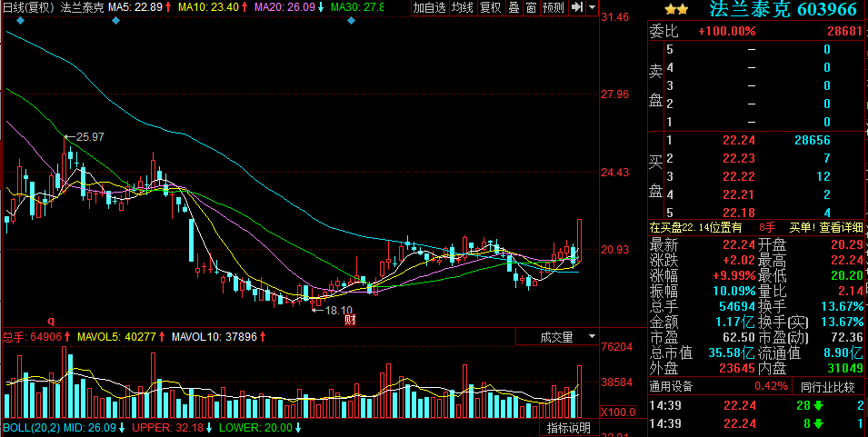
Task: Click the magenta q marker below chart
Action: point(51,321)
